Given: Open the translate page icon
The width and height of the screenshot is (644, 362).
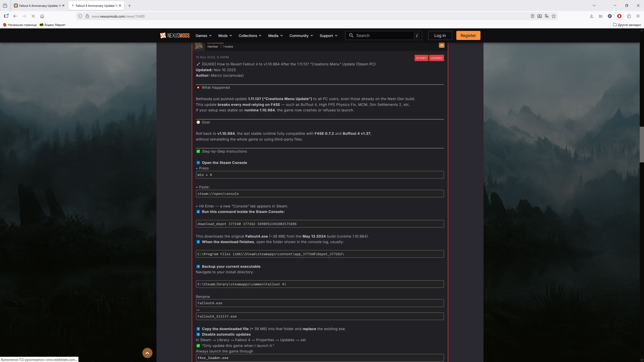Looking at the screenshot, I should coord(547,16).
